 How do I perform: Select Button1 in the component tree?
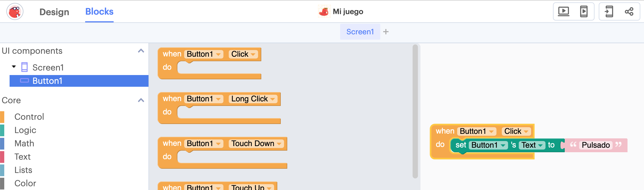pos(47,81)
